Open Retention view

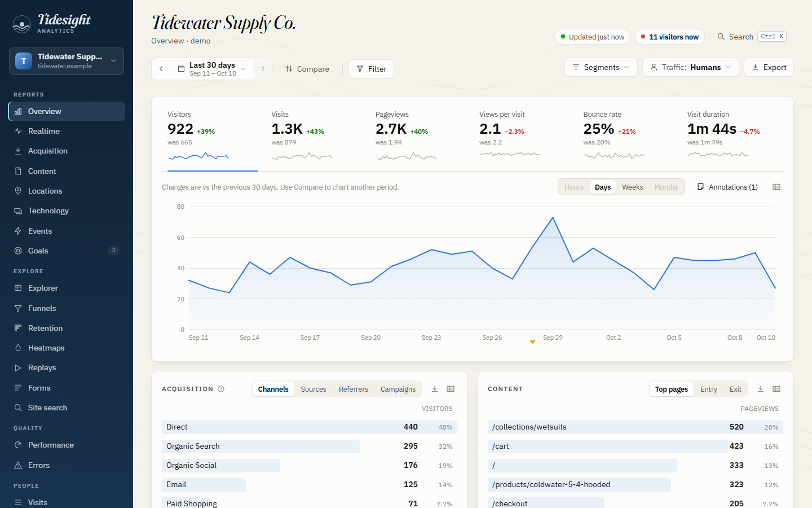tap(67, 328)
